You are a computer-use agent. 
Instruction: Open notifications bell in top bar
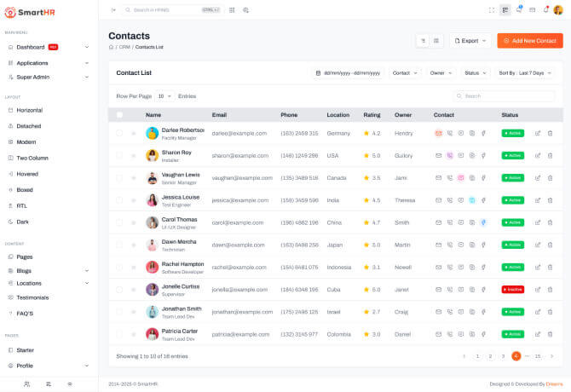pos(545,9)
